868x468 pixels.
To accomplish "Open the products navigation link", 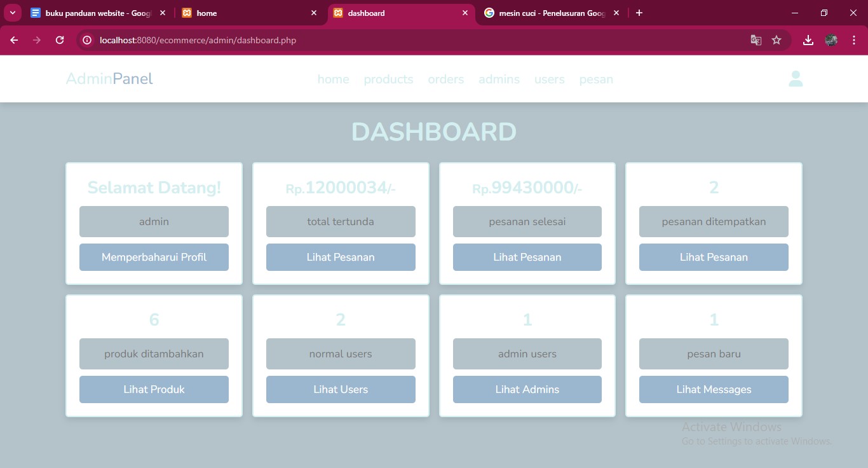I will pyautogui.click(x=388, y=79).
